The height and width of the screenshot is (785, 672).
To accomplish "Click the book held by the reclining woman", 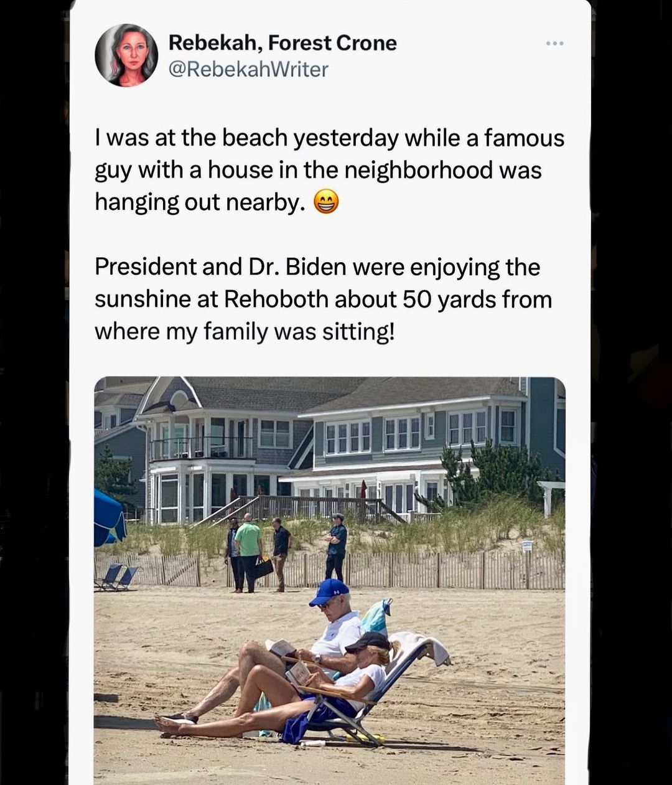I will 299,674.
